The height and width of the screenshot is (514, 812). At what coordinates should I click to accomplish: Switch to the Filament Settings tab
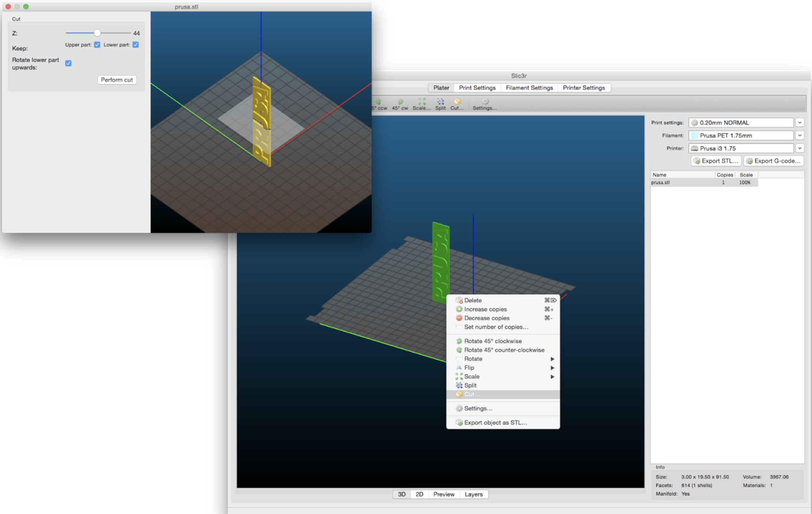point(529,88)
